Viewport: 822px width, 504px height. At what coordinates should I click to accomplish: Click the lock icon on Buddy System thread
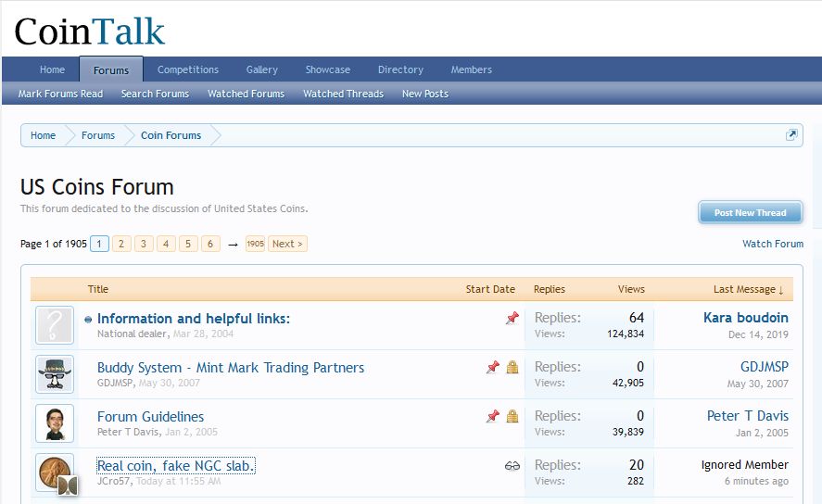click(x=512, y=368)
